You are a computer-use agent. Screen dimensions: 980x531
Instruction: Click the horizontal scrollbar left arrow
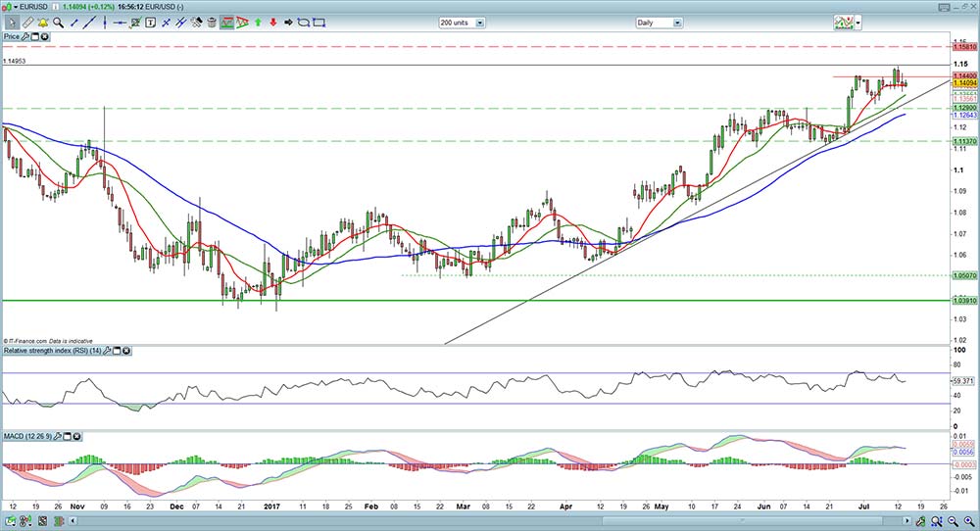click(x=73, y=520)
